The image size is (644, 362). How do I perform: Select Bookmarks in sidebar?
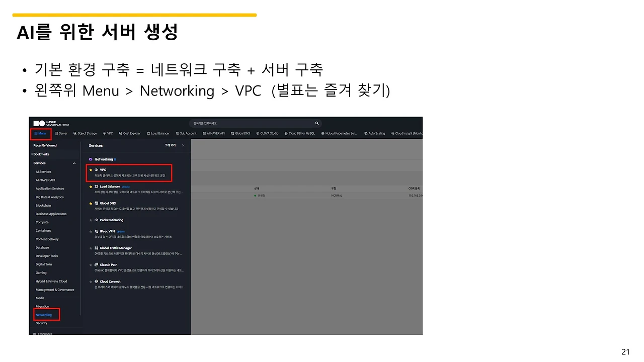pos(41,154)
